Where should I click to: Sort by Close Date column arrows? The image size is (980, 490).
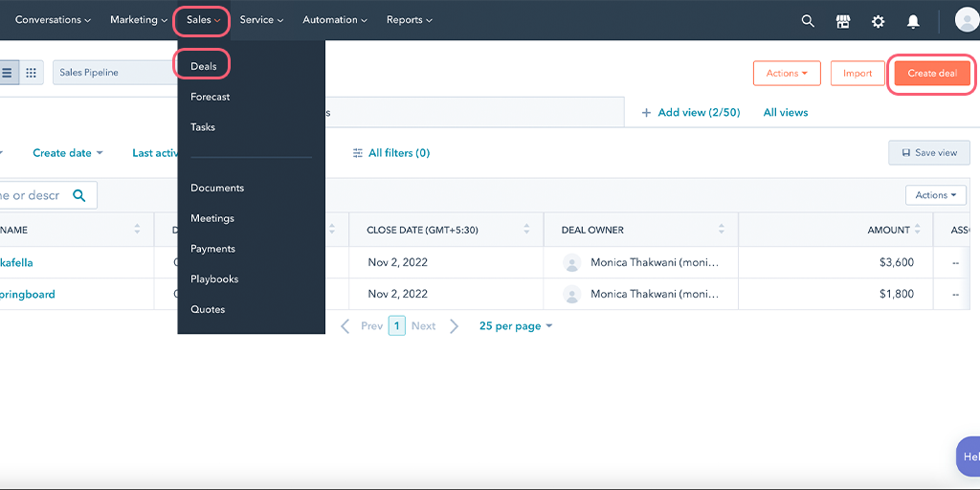coord(526,230)
